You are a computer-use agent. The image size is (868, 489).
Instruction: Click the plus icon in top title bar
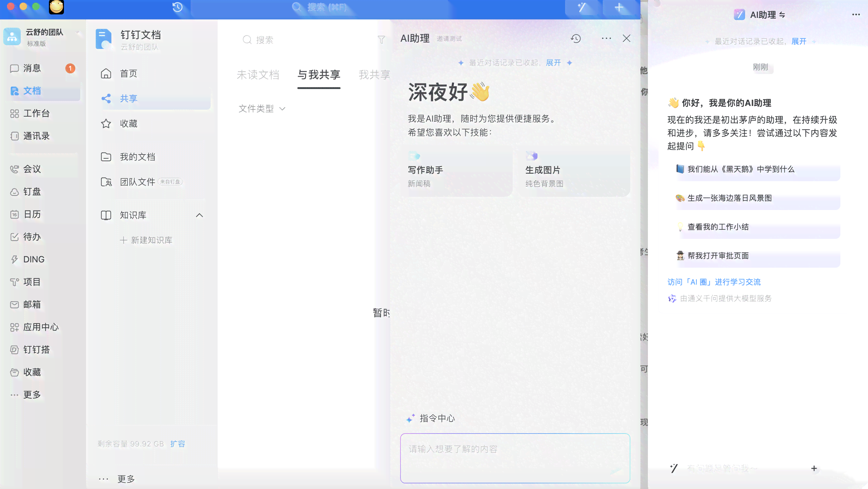point(619,8)
